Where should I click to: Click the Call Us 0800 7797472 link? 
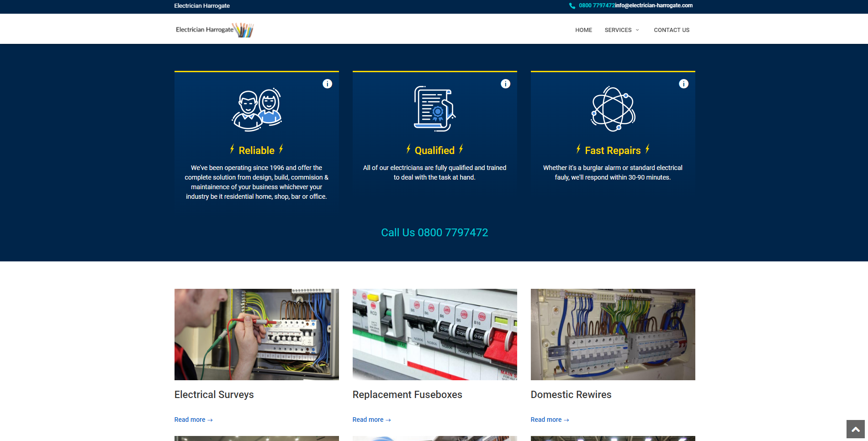434,233
